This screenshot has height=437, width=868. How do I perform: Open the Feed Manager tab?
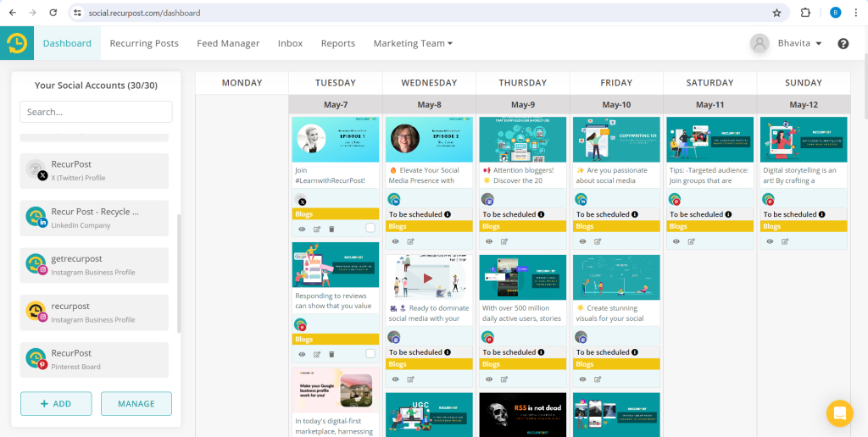coord(228,43)
